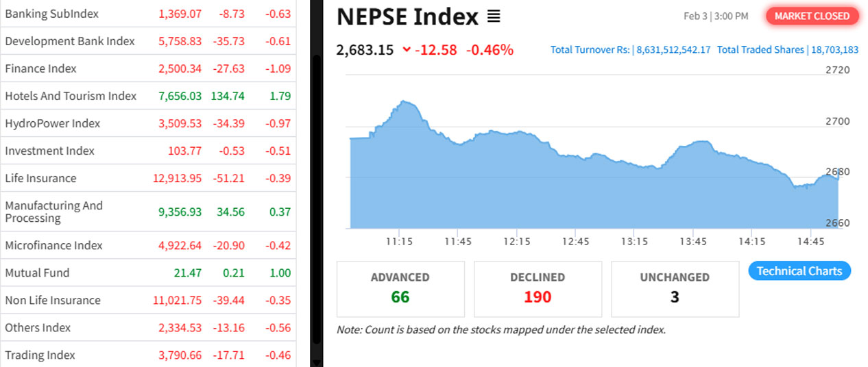Select the Unchanged stocks count box
The image size is (868, 367).
(x=675, y=288)
